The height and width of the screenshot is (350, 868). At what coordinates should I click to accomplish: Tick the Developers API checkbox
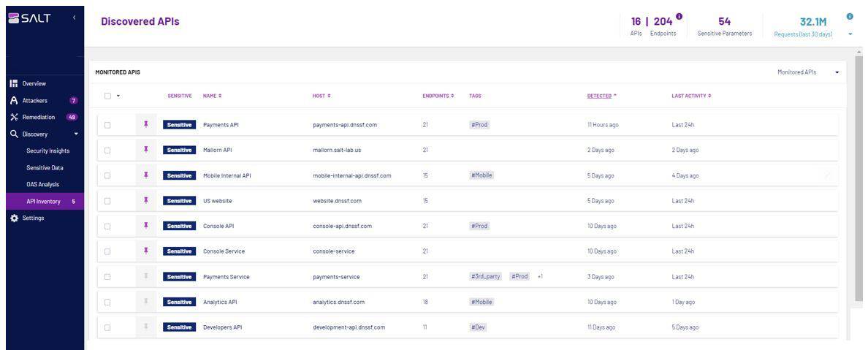(107, 327)
